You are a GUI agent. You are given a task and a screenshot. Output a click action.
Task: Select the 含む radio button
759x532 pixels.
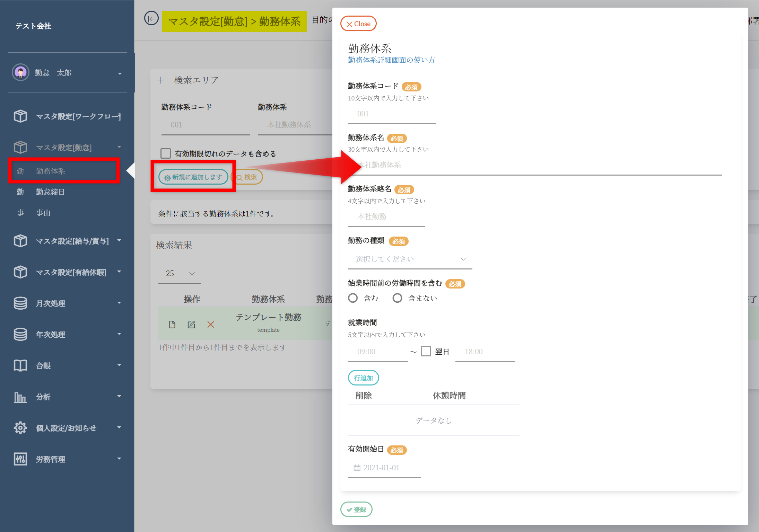click(353, 298)
